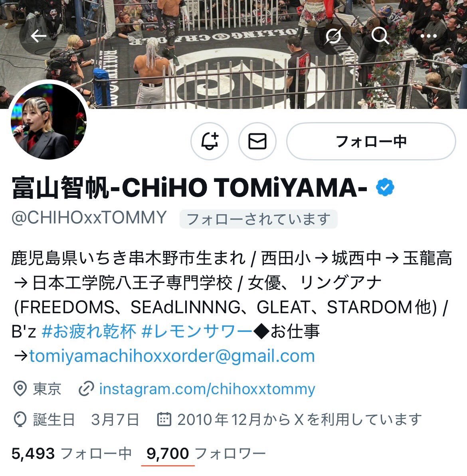
Task: Tap the birthday balloon icon next to 誕生日
Action: [20, 419]
